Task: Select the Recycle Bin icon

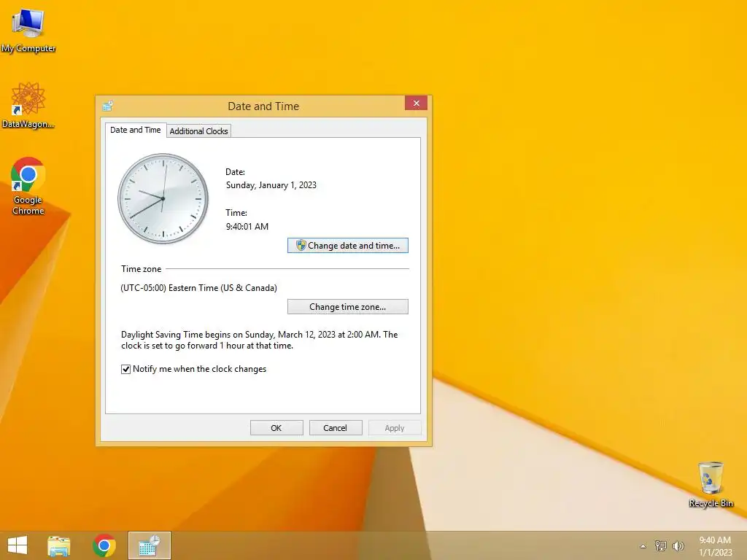Action: click(711, 484)
